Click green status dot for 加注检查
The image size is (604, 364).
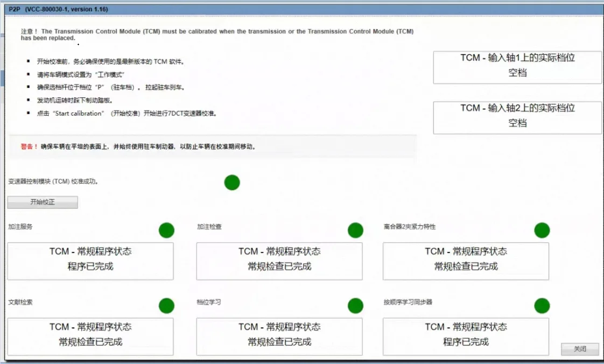click(355, 230)
